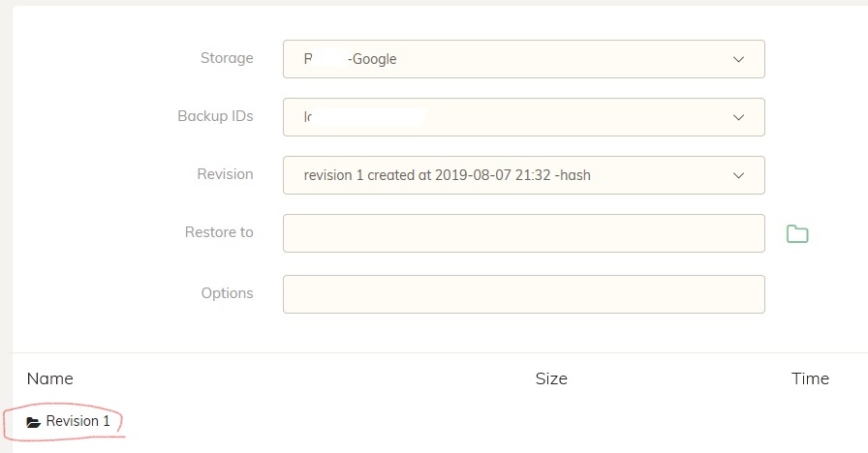Click the folder browse icon beside Restore to
Image resolution: width=868 pixels, height=453 pixels.
[x=796, y=233]
